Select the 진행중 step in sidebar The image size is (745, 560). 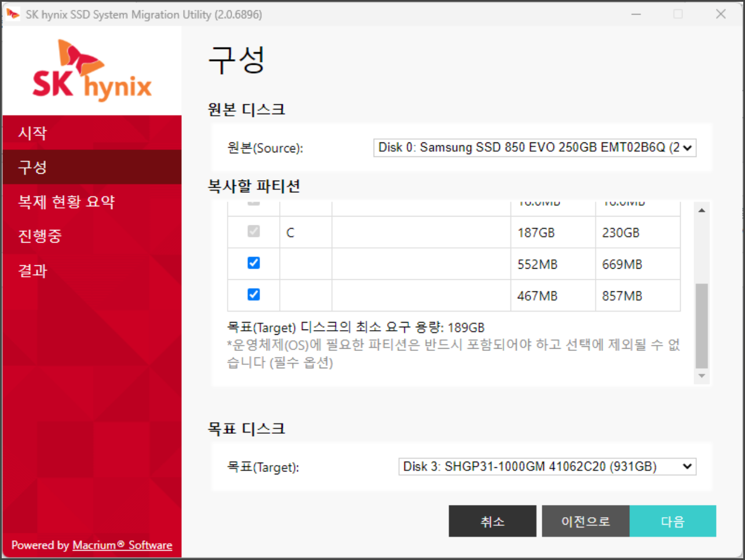[92, 236]
